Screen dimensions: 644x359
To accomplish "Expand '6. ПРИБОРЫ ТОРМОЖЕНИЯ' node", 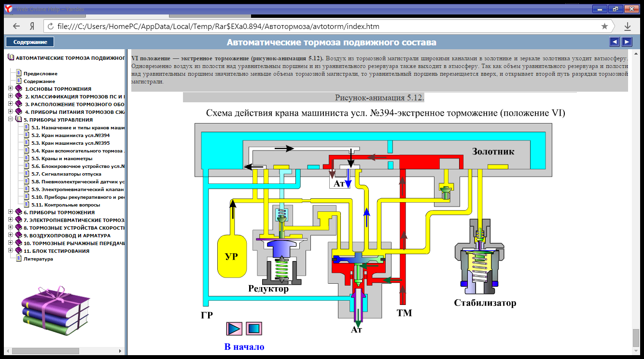I will [11, 212].
